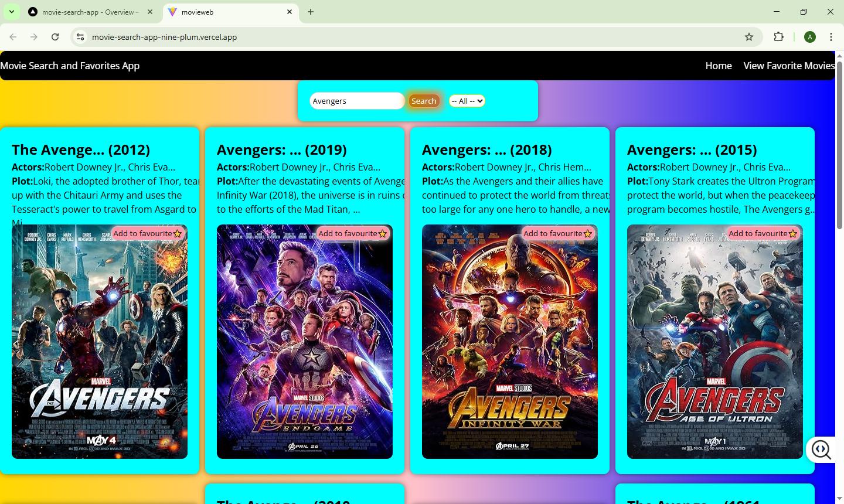Click the Avengers search input field
Viewport: 844px width, 504px height.
pos(357,101)
